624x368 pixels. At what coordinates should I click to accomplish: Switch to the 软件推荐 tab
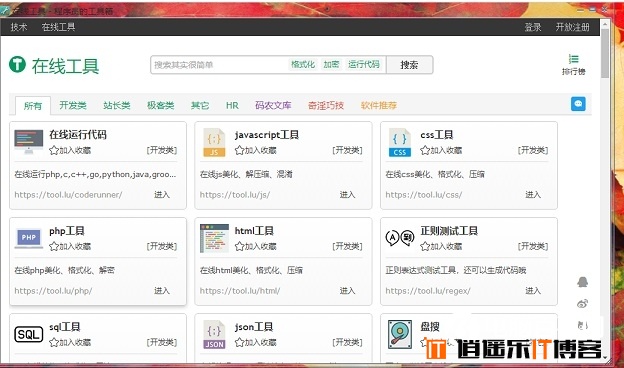(x=379, y=105)
